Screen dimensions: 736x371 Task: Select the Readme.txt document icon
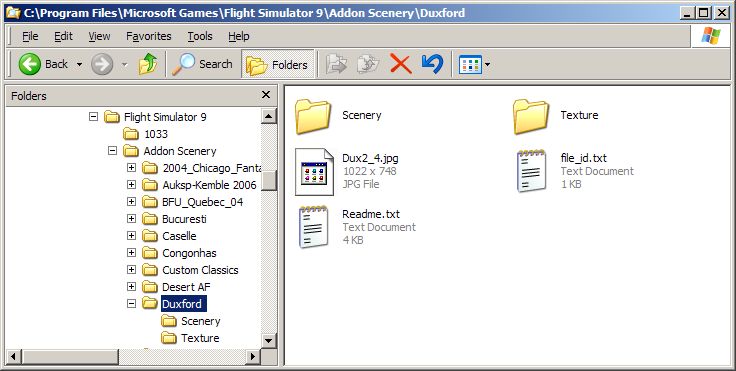point(314,227)
